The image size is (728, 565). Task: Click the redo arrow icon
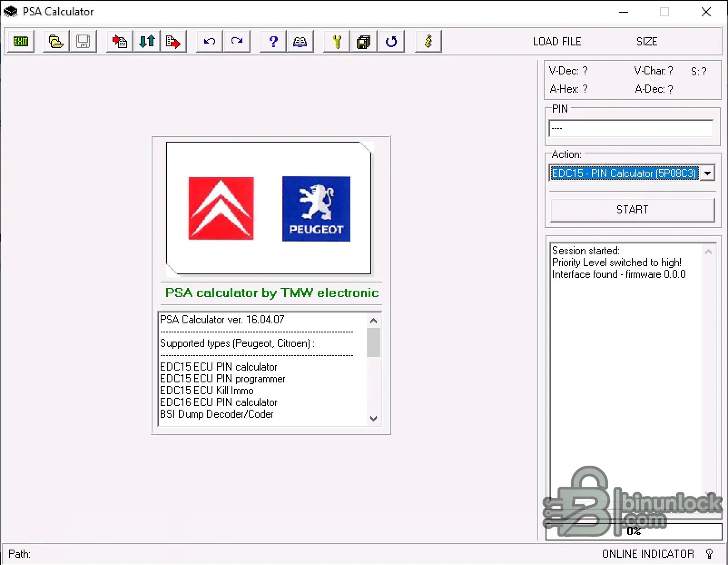237,42
